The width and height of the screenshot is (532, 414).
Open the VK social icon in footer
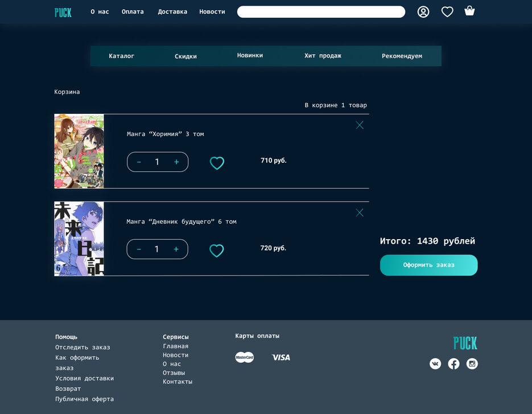pos(435,364)
